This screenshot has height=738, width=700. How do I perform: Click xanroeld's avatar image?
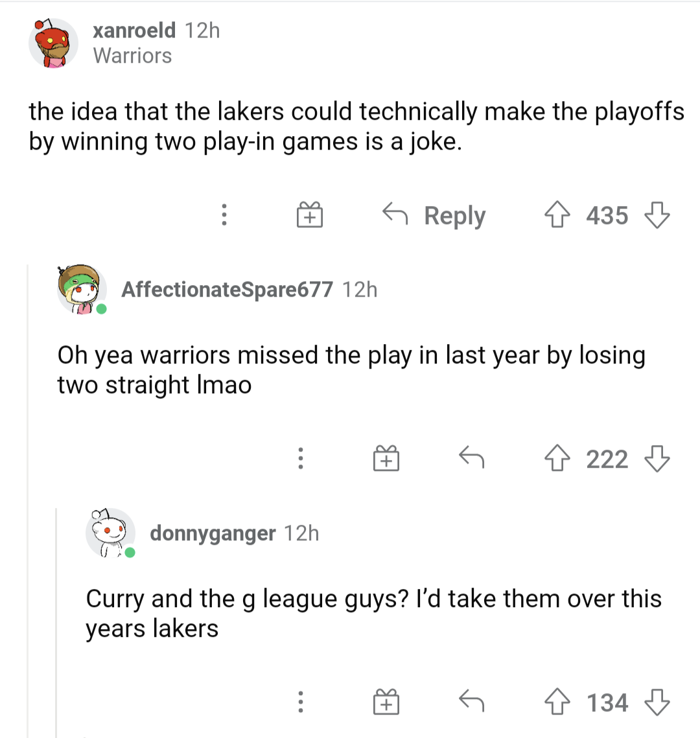click(52, 43)
